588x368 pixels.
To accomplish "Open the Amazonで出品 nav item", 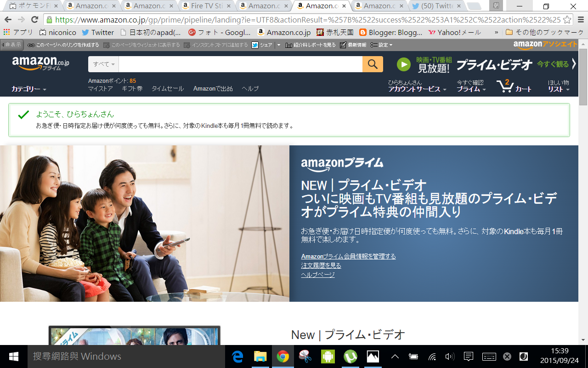I will tap(213, 89).
